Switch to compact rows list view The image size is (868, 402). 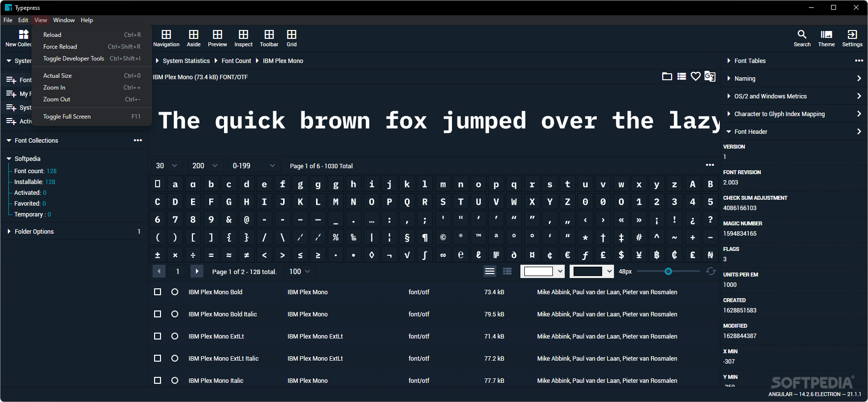pos(490,271)
